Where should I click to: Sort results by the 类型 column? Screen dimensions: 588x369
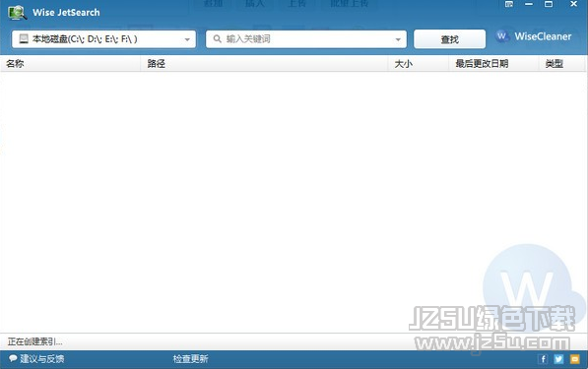pos(562,64)
